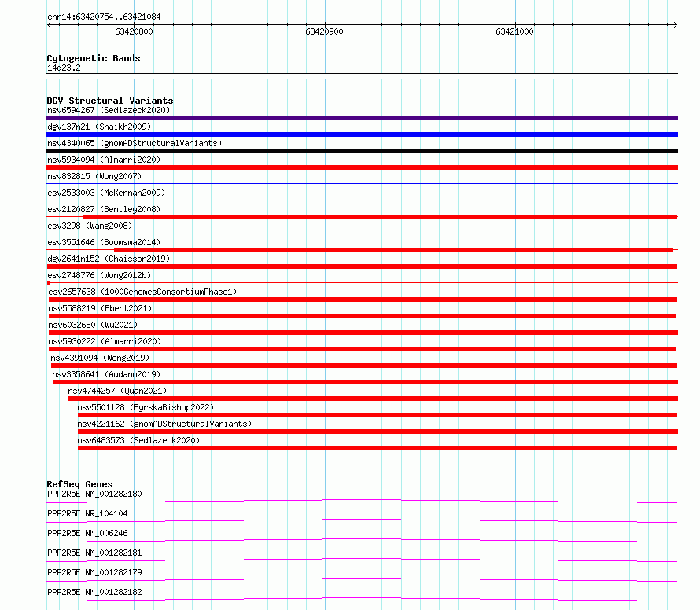Screen dimensions: 700x610
Task: Click the red nsv4744257 variant bar
Action: [x=374, y=399]
